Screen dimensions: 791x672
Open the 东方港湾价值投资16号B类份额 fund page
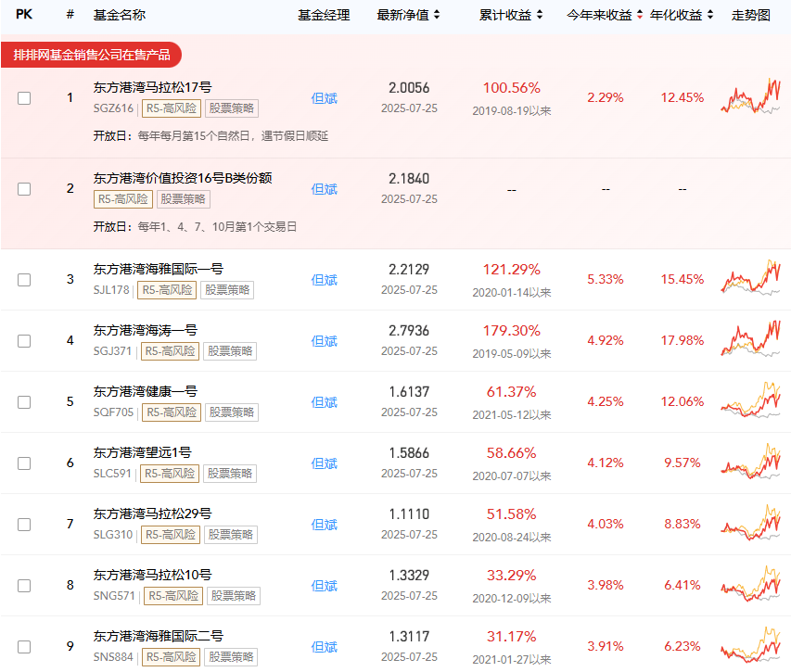pyautogui.click(x=183, y=179)
